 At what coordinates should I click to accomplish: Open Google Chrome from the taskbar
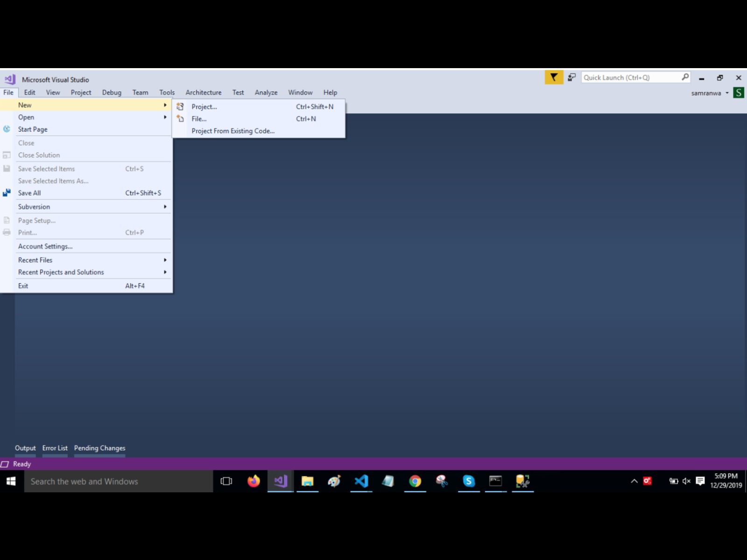pos(415,481)
